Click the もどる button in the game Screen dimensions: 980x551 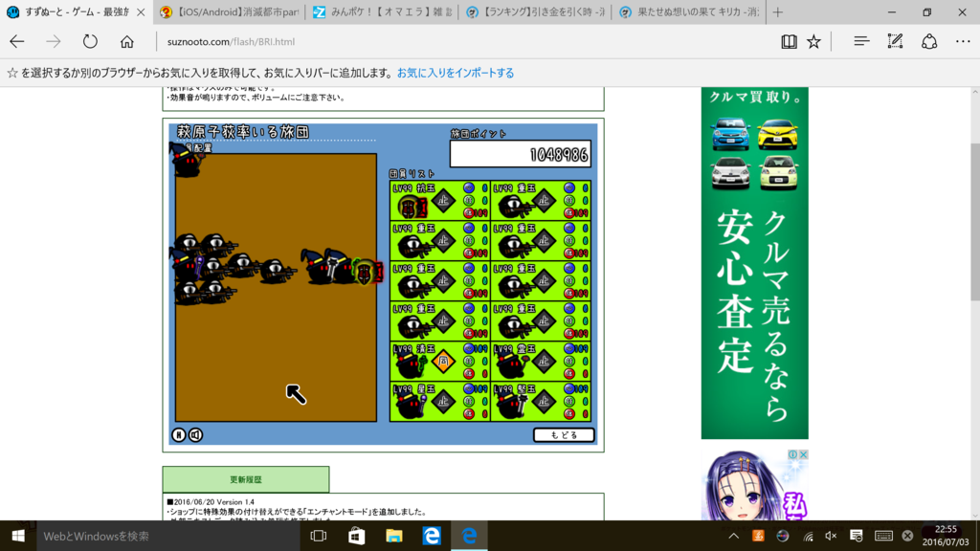(x=563, y=435)
